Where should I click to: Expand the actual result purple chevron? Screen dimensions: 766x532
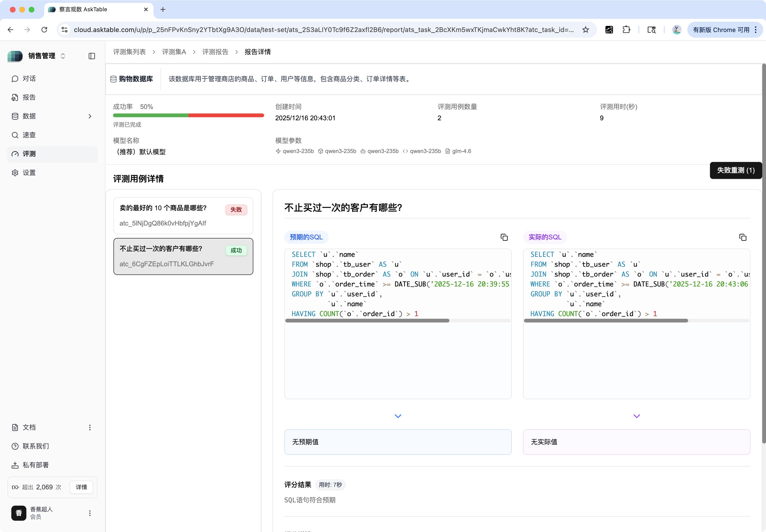[636, 416]
